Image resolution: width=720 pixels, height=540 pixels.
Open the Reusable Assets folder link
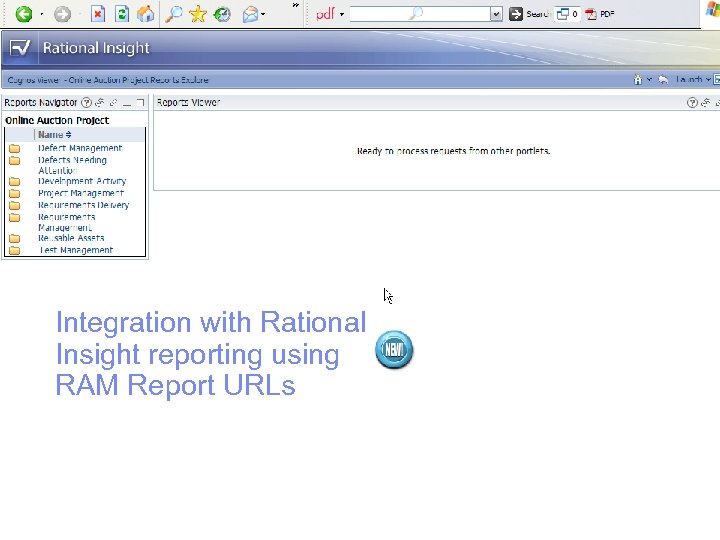[71, 238]
